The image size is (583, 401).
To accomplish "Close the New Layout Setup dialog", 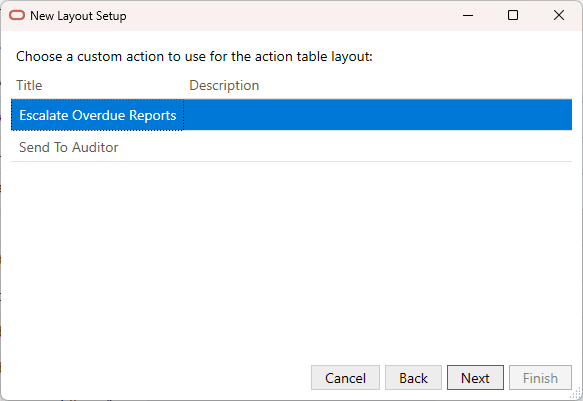I will [x=559, y=15].
